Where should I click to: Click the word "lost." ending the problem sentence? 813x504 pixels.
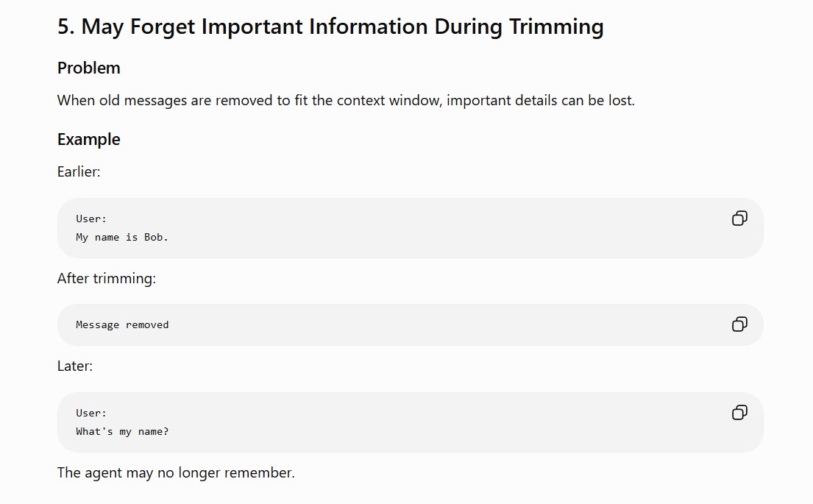coord(621,100)
